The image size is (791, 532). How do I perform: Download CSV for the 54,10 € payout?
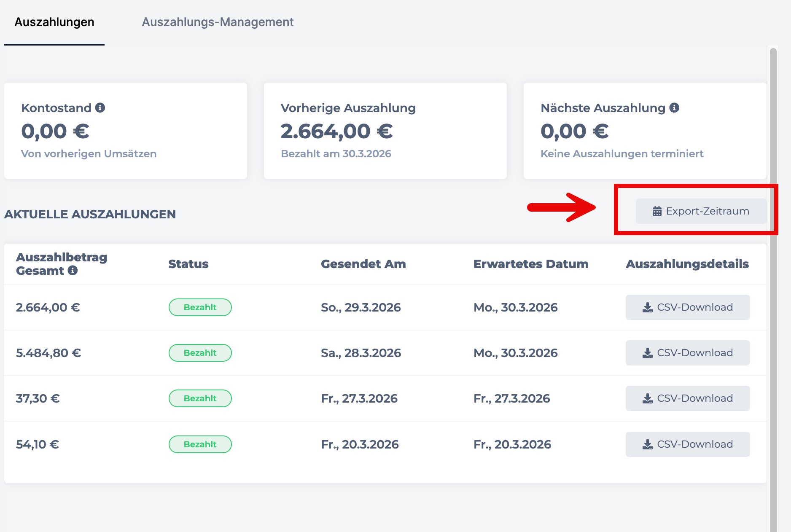[x=688, y=444]
